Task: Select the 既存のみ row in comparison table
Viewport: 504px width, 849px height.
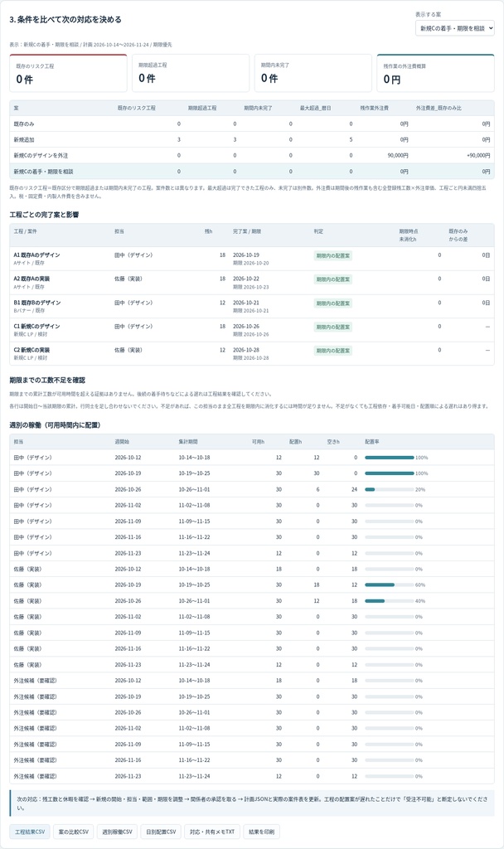Action: coord(252,124)
